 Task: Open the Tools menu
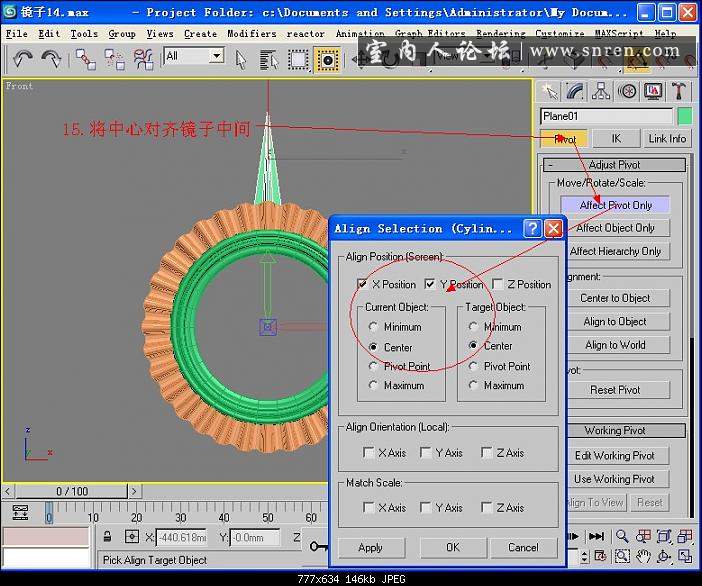click(84, 34)
